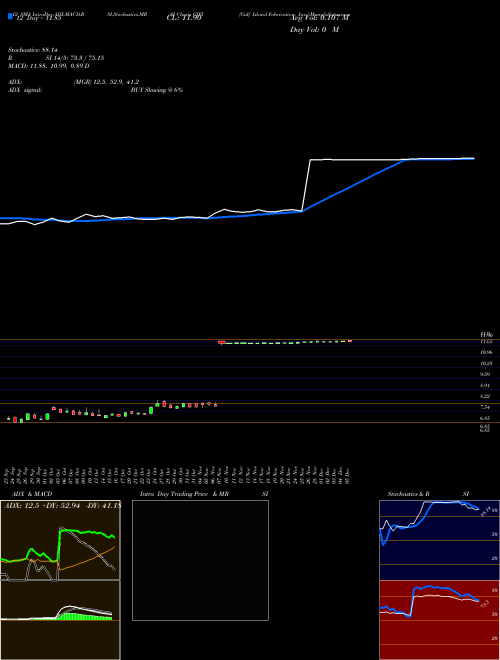Open the red RSI chart panel

pos(439,620)
